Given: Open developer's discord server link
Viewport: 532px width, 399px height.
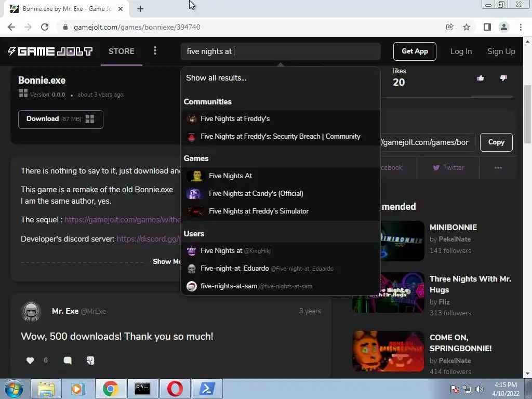Looking at the screenshot, I should click(149, 239).
